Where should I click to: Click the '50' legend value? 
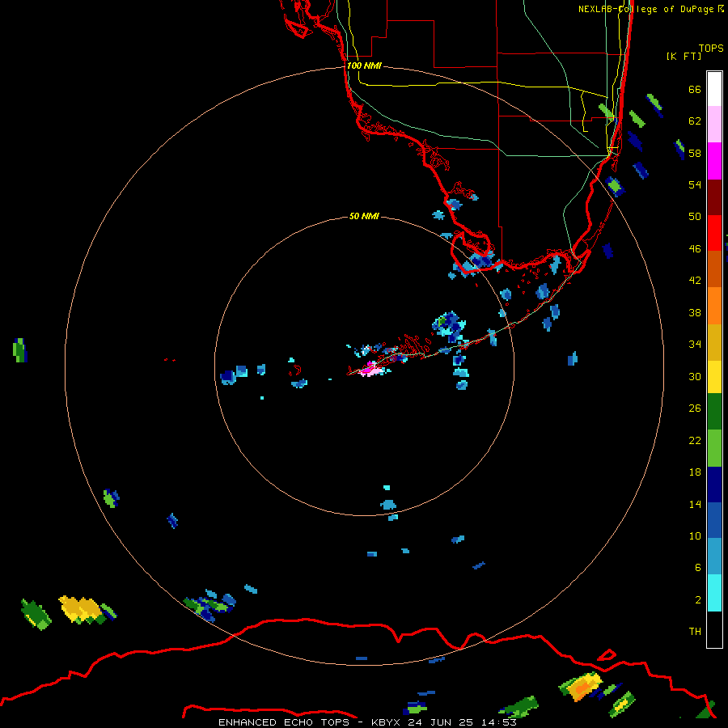click(695, 217)
